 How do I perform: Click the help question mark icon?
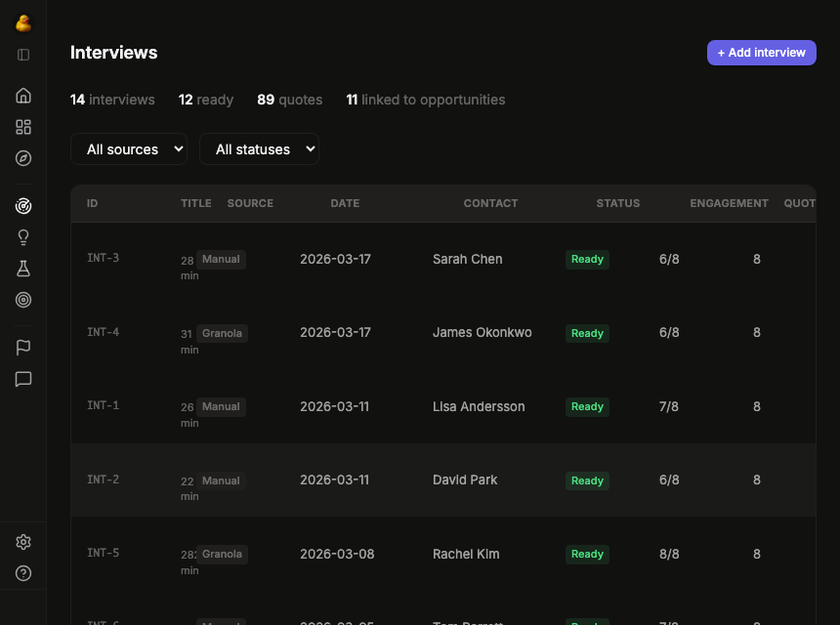point(22,573)
